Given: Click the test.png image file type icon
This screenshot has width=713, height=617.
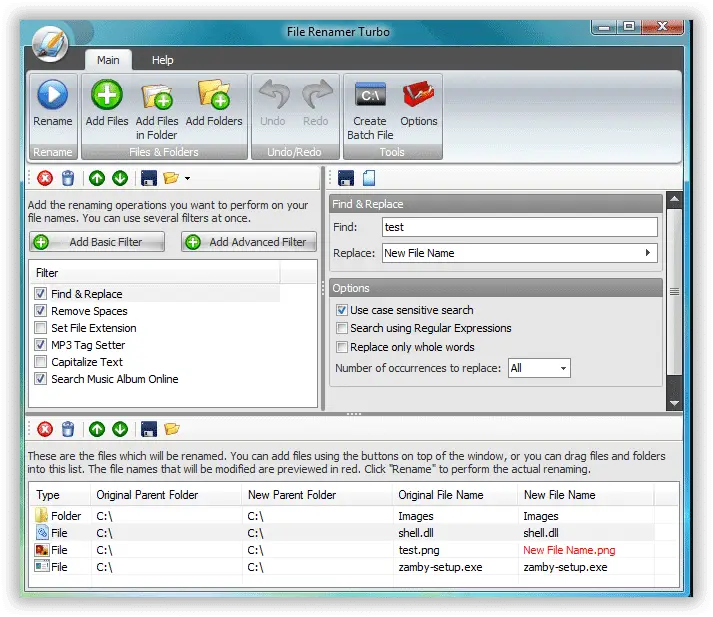Looking at the screenshot, I should [42, 550].
